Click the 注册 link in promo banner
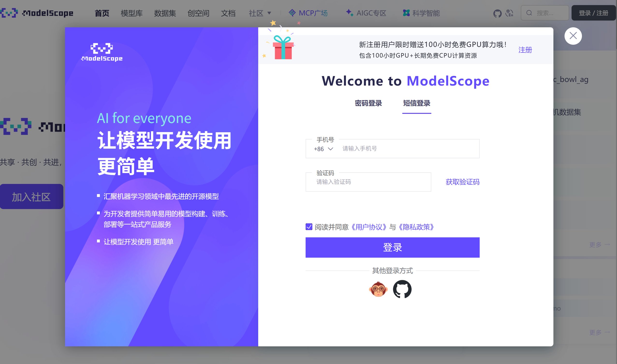 click(x=525, y=50)
